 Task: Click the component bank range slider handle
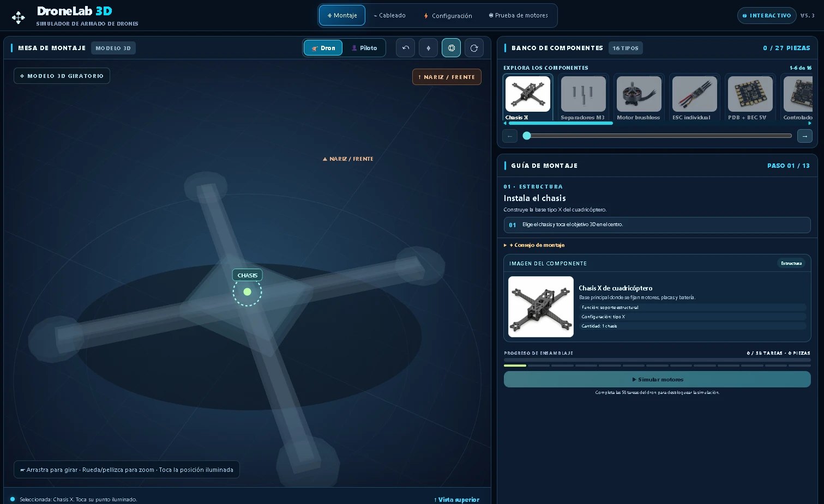click(527, 136)
